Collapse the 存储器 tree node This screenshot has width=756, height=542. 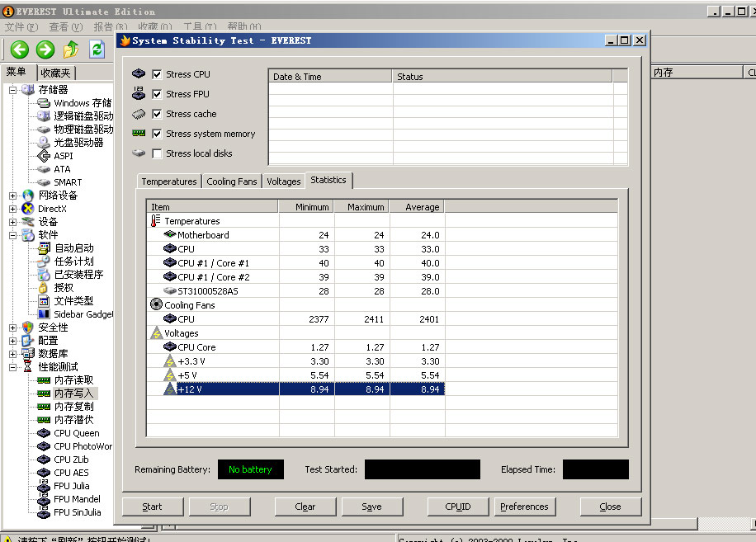coord(12,90)
